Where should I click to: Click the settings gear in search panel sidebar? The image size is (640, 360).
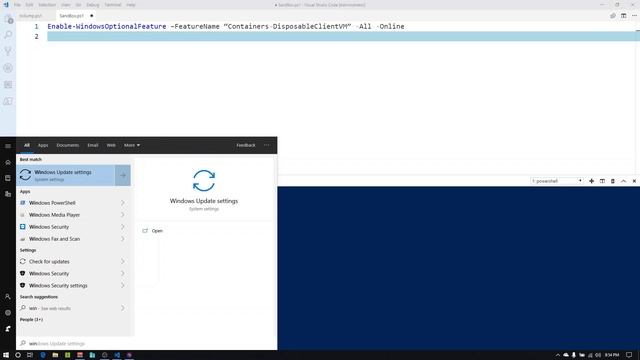pos(8,313)
